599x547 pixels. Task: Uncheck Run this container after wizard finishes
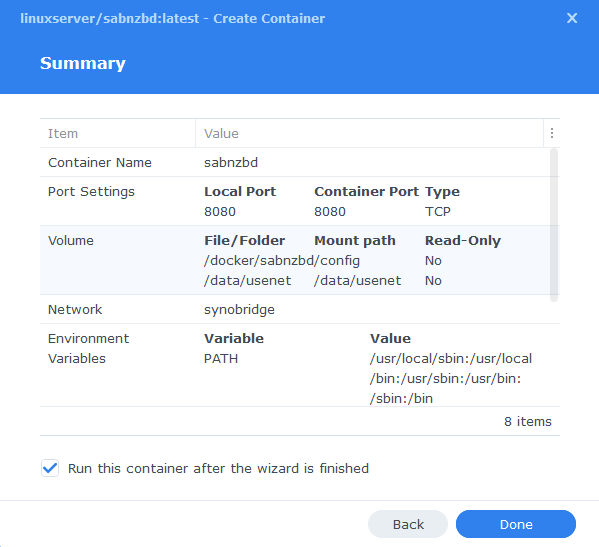pos(50,468)
